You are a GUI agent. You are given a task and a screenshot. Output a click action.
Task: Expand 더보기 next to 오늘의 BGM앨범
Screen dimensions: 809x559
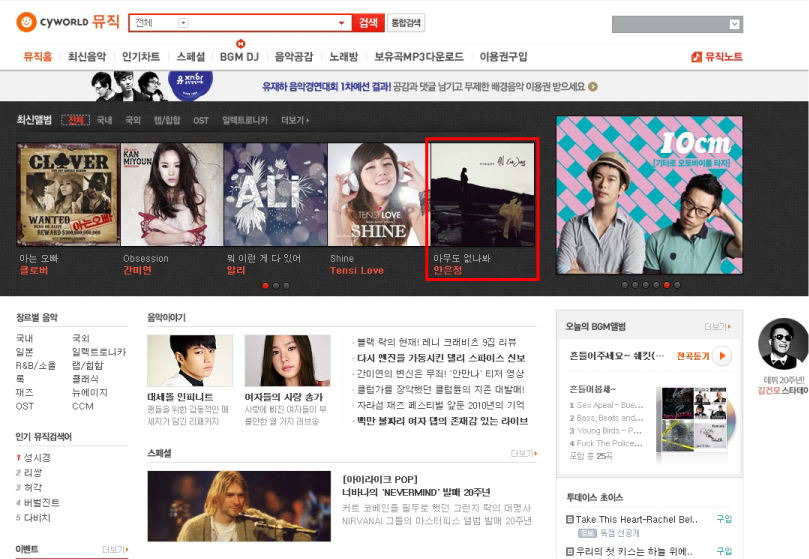click(718, 327)
